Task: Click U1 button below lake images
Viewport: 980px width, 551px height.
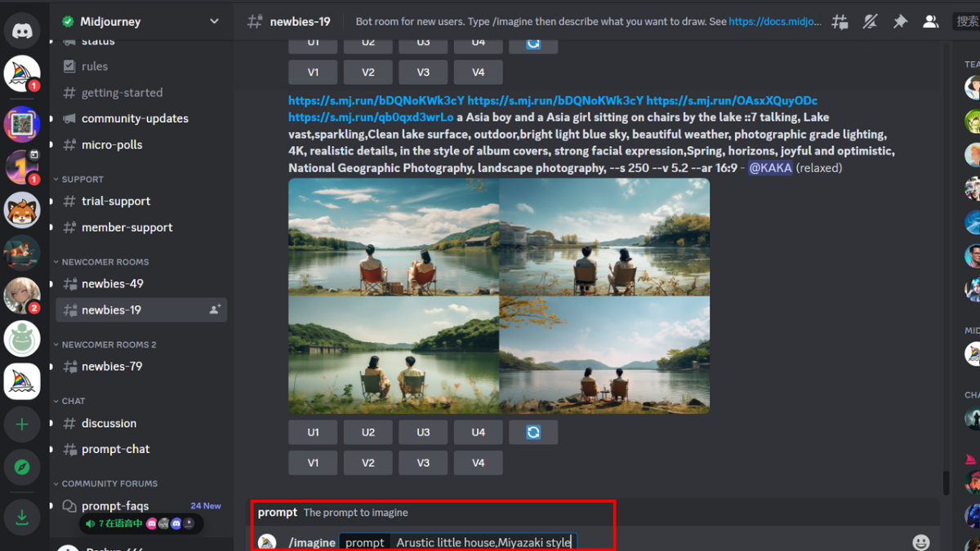Action: (x=313, y=432)
